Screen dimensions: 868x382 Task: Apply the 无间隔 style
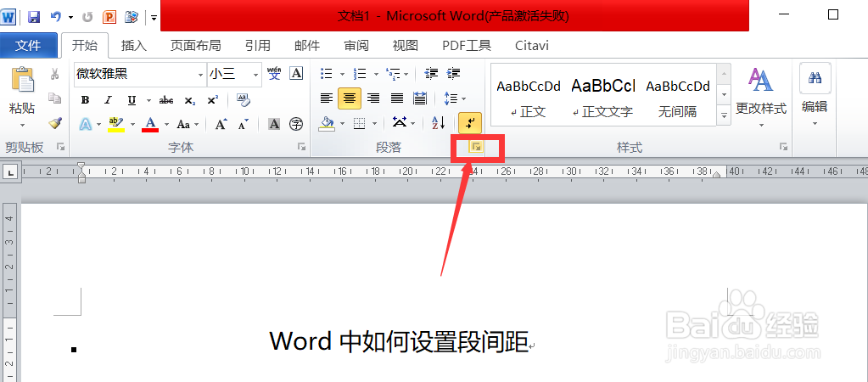(678, 98)
